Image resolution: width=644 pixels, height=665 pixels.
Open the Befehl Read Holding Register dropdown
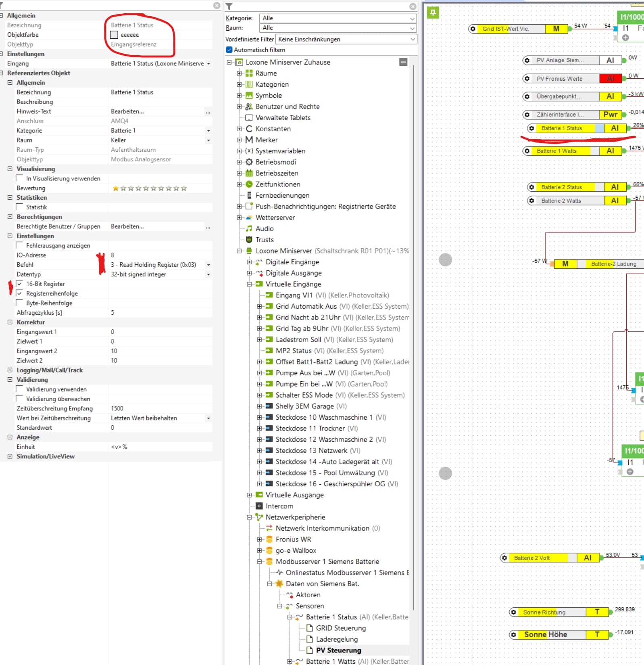(208, 265)
